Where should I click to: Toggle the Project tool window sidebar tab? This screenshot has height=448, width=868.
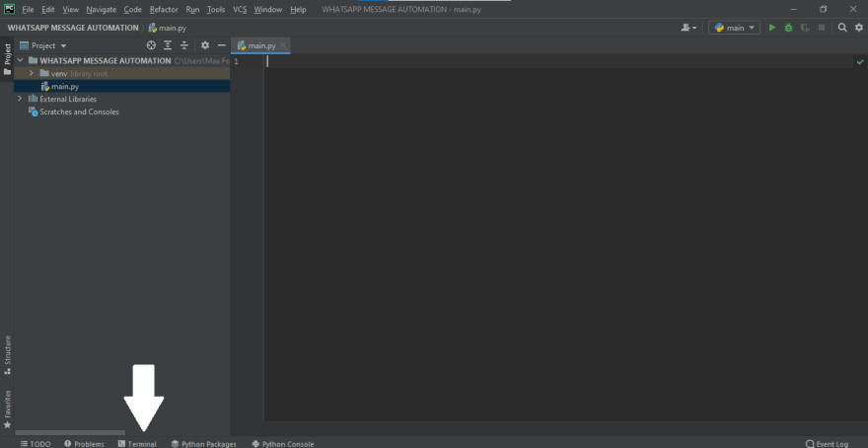pyautogui.click(x=7, y=60)
